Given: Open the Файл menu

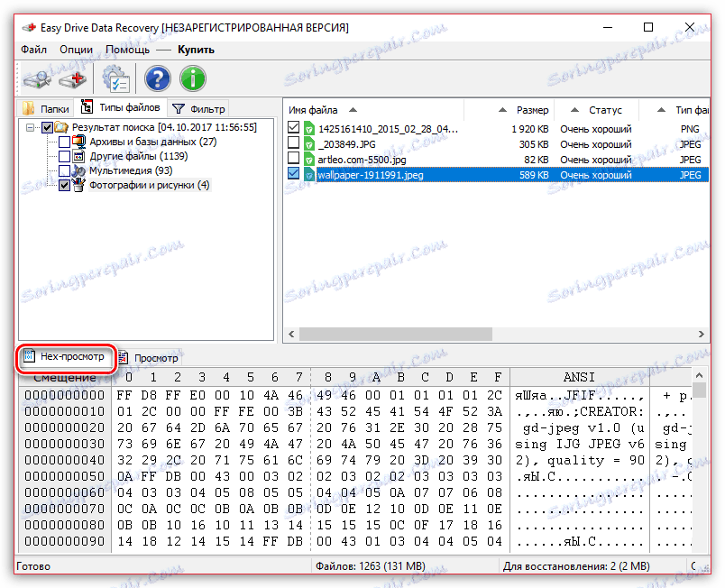Looking at the screenshot, I should 33,50.
